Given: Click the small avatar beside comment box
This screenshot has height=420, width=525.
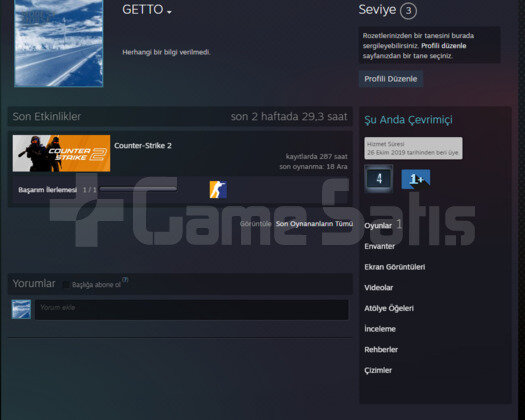Looking at the screenshot, I should point(21,309).
